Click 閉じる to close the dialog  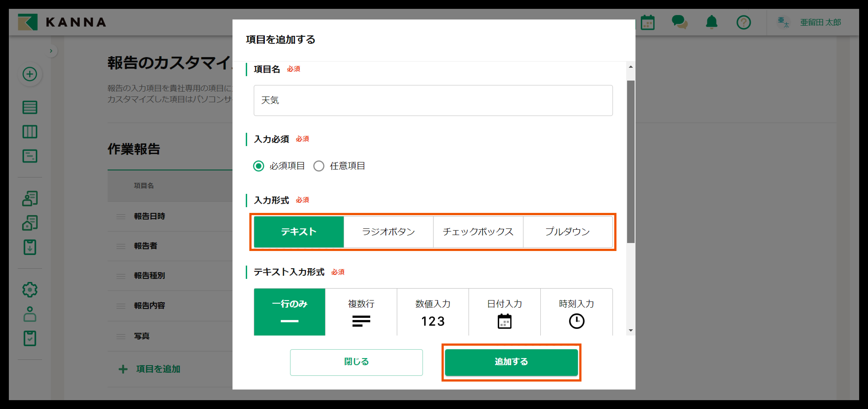[x=356, y=362]
